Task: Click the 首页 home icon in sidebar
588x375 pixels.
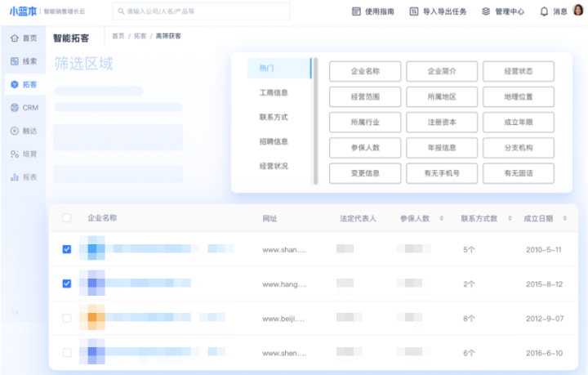Action: point(15,38)
